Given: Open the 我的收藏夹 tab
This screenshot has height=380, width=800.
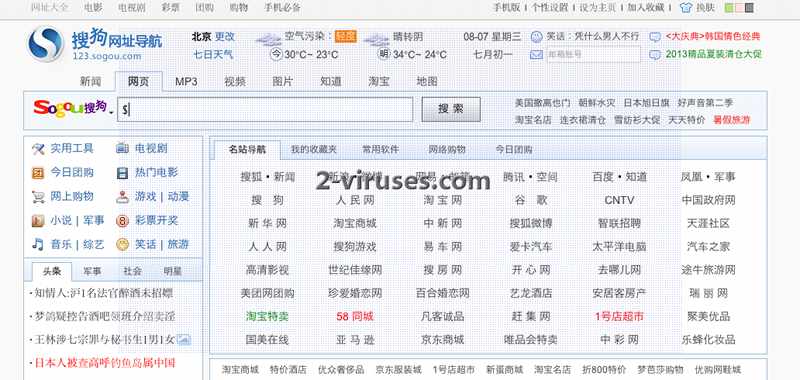Looking at the screenshot, I should point(314,149).
